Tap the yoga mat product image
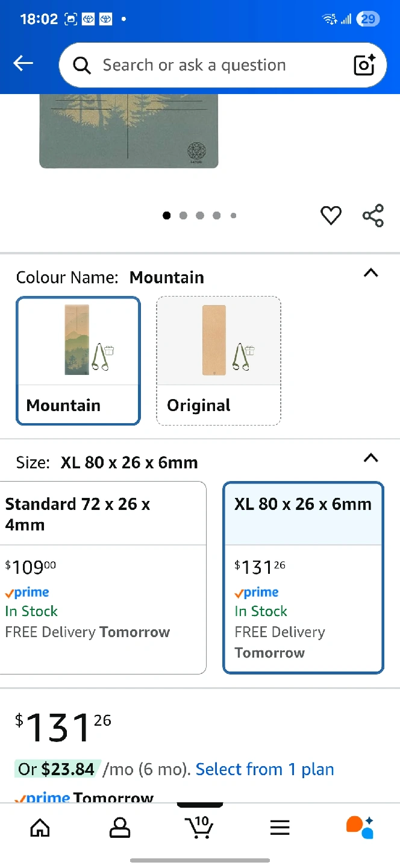This screenshot has height=868, width=400. pyautogui.click(x=128, y=131)
